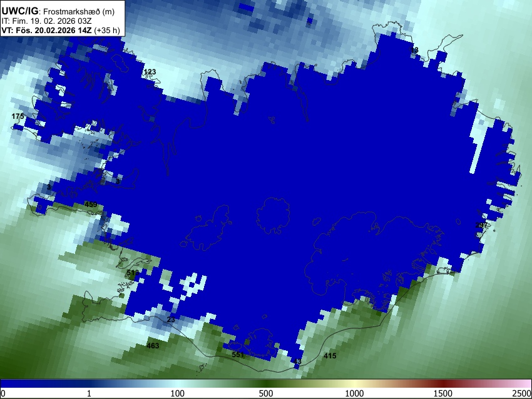The image size is (532, 399).
Task: Click the 'UWC/IG: Frostmarkshæð (m)' title text
Action: (x=58, y=11)
